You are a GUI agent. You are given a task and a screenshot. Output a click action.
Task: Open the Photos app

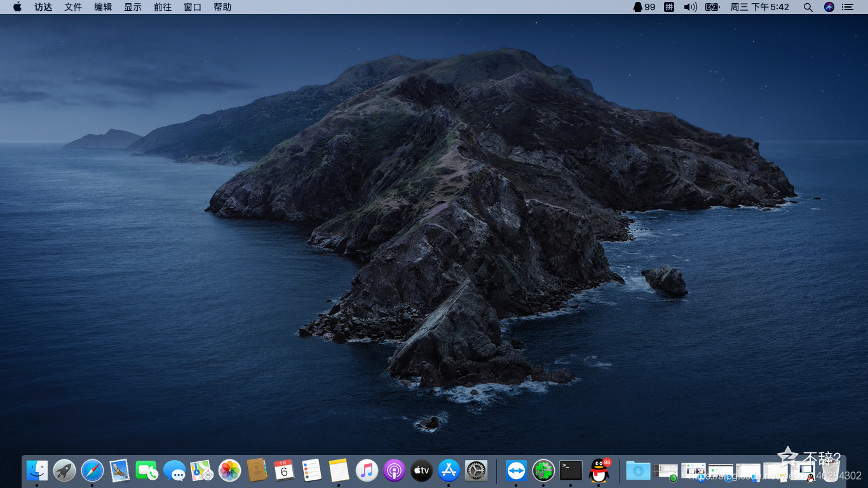(x=229, y=470)
